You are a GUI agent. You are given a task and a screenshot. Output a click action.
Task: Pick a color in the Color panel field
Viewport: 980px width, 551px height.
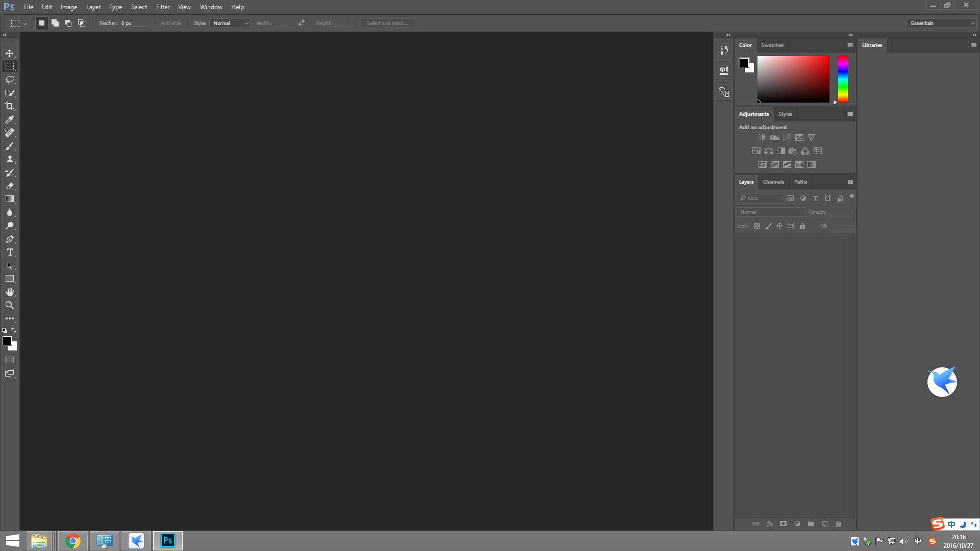793,80
